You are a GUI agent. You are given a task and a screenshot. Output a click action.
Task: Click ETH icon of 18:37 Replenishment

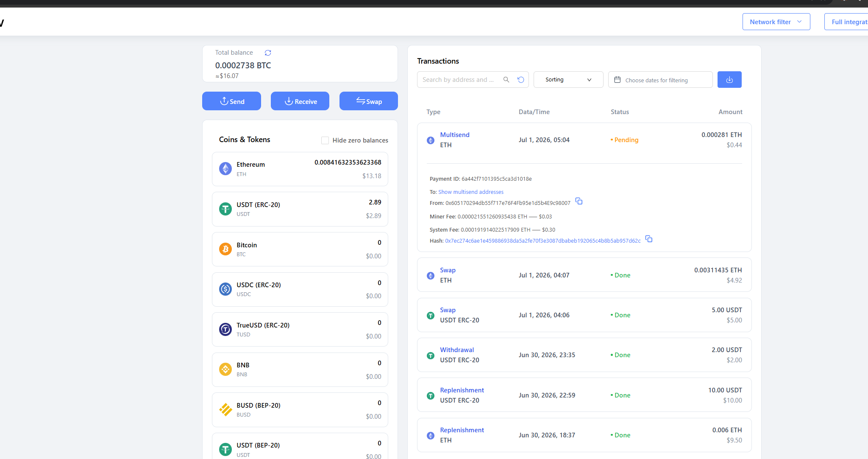(x=431, y=436)
